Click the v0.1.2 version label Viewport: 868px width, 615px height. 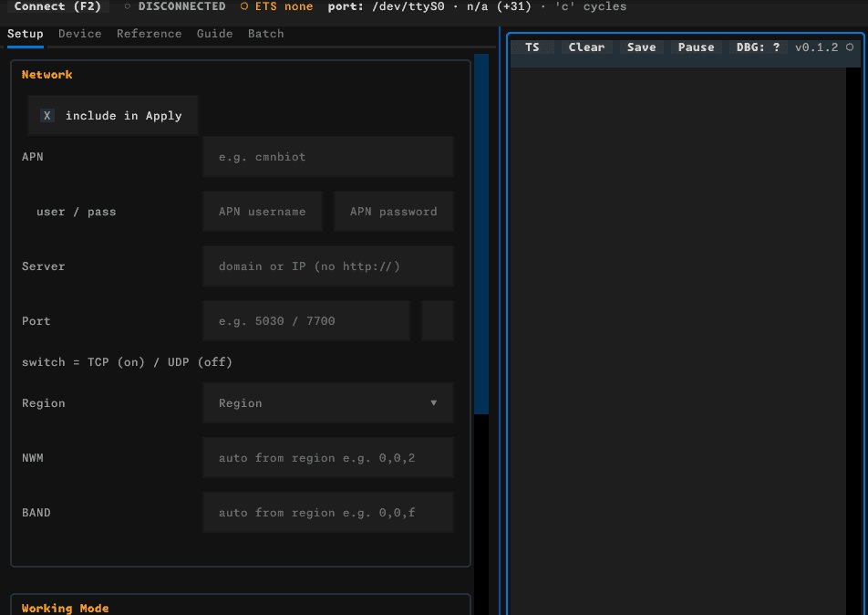click(x=817, y=47)
